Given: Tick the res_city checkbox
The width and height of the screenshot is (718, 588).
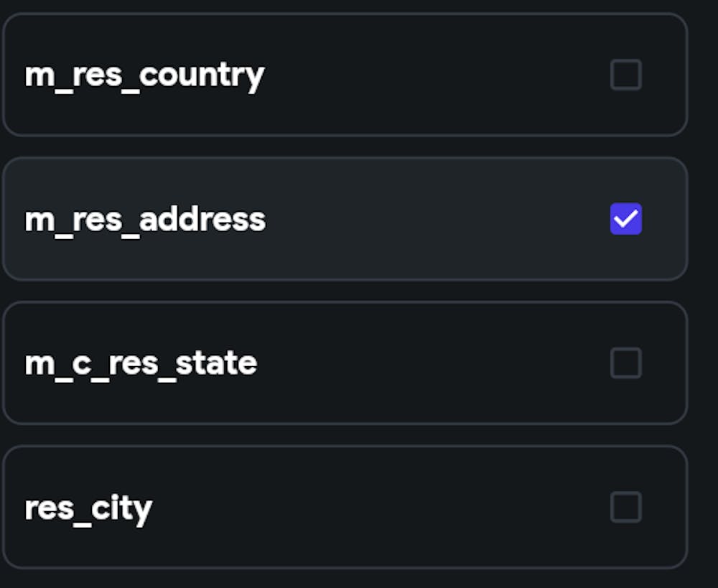Looking at the screenshot, I should (x=625, y=507).
